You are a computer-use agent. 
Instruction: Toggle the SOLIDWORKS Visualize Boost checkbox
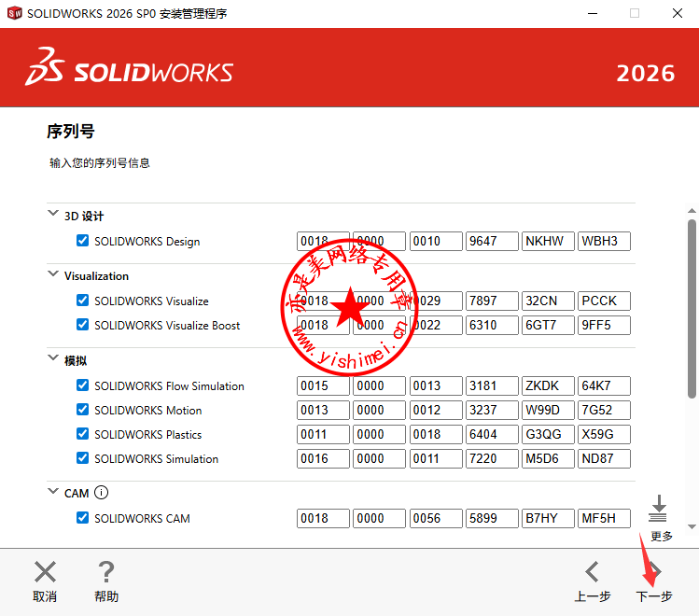coord(83,325)
